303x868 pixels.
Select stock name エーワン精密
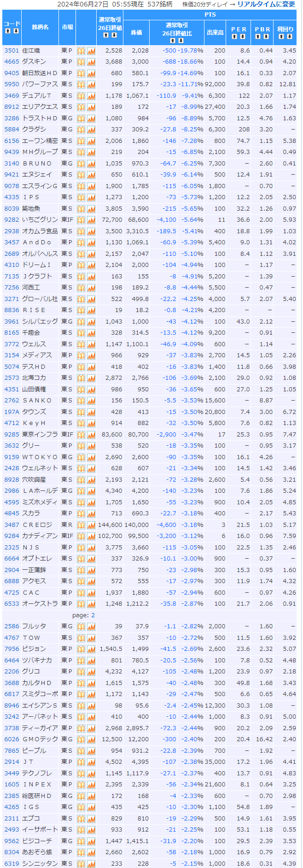[x=40, y=141]
